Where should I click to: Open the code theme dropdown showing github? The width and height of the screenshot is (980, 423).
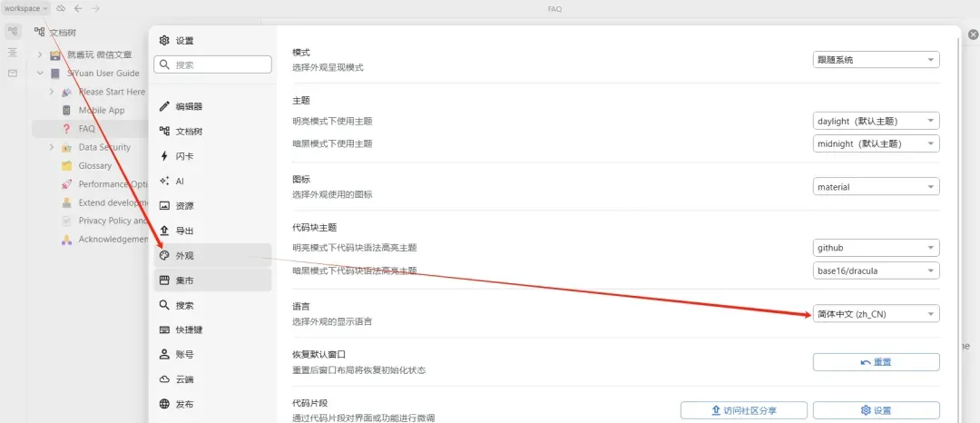877,248
